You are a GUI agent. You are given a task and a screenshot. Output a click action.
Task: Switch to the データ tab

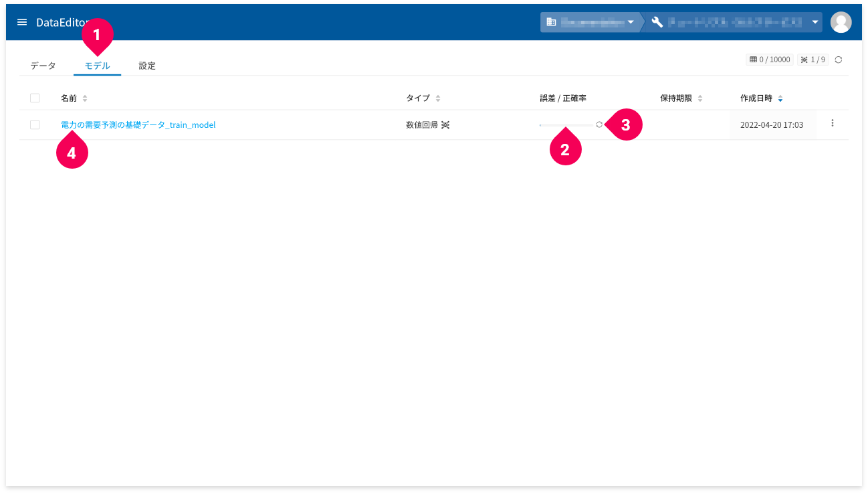click(x=43, y=66)
